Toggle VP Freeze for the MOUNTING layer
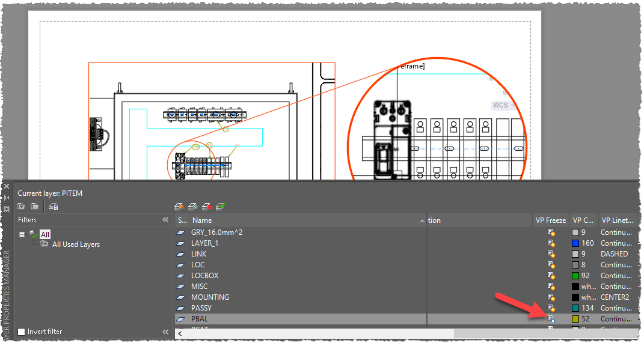Viewport: 644px width, 346px height. pyautogui.click(x=551, y=297)
